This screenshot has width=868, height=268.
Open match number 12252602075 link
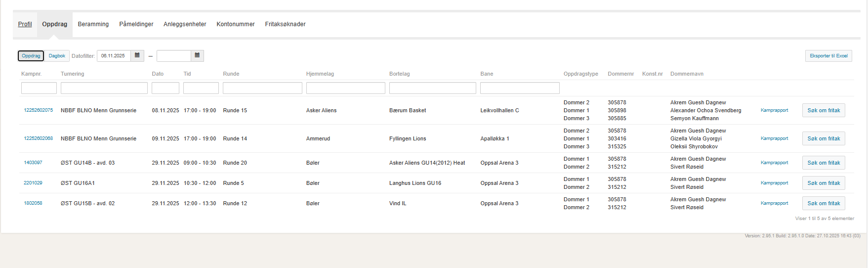click(x=38, y=110)
